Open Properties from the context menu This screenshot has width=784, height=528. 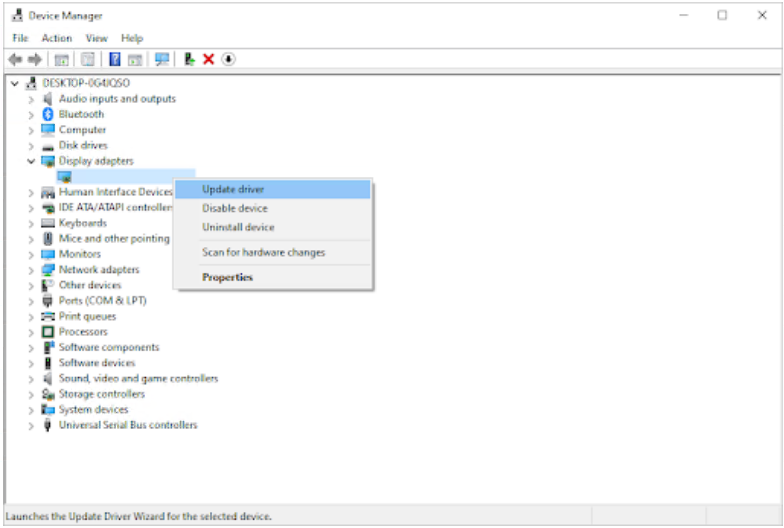227,277
